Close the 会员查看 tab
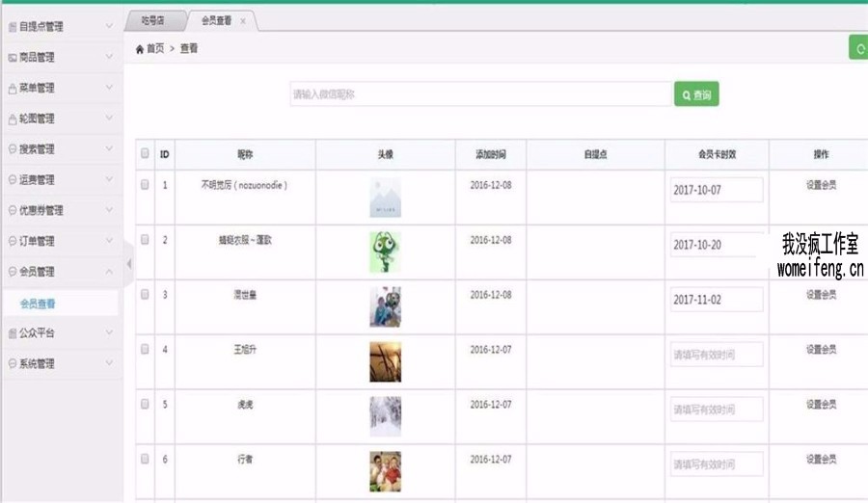 tap(242, 21)
